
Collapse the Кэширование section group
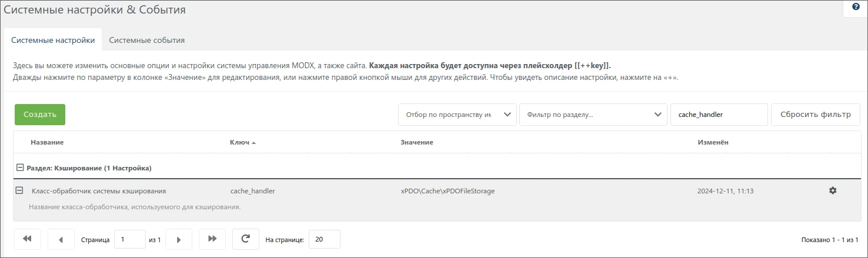click(x=20, y=168)
